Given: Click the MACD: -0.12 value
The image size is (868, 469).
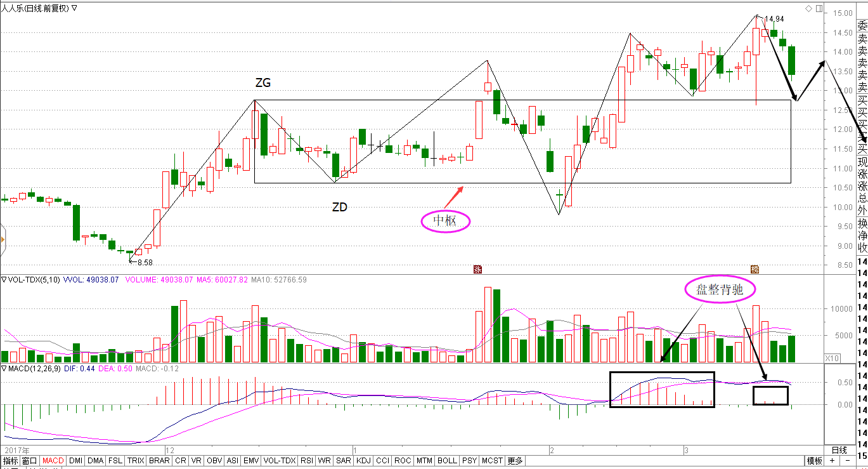Looking at the screenshot, I should [157, 369].
